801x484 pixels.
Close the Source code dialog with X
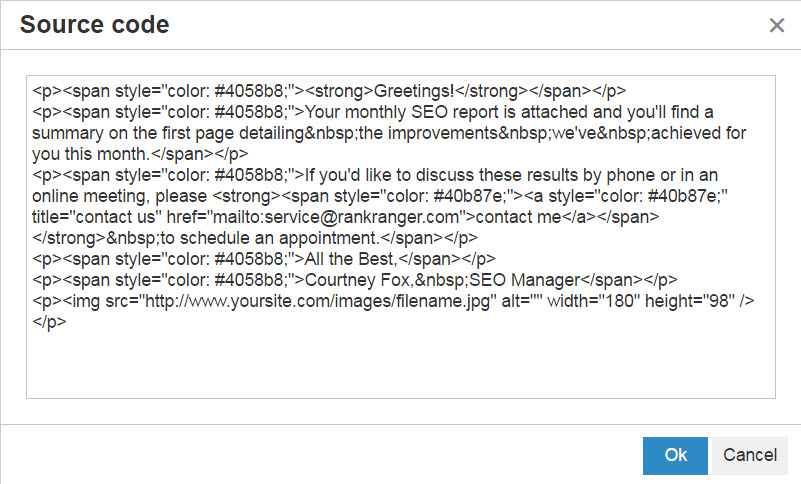pos(776,26)
